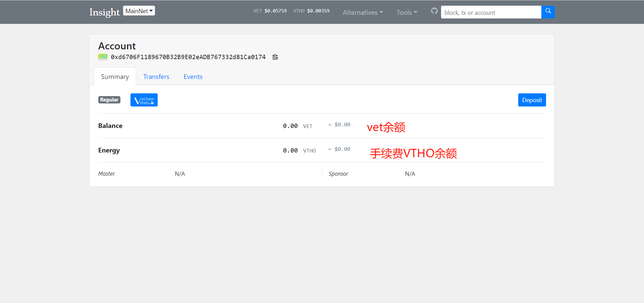Open the GitHub repository icon
644x303 pixels.
point(434,11)
